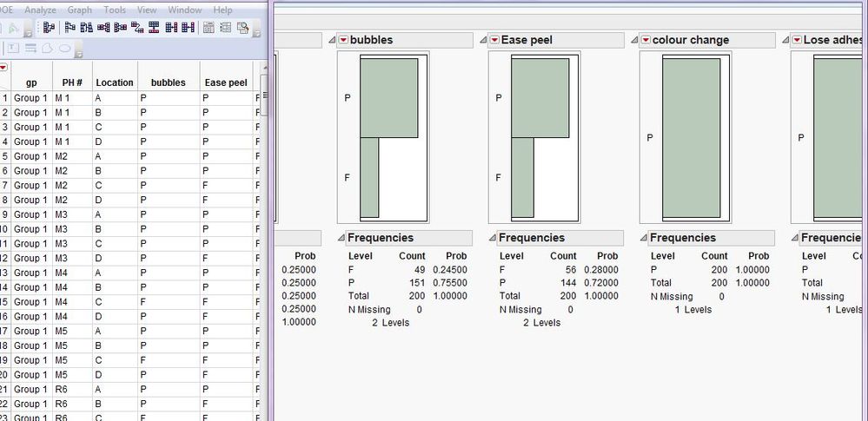The image size is (868, 421).
Task: Click the Compare Data Tables icon
Action: (243, 27)
